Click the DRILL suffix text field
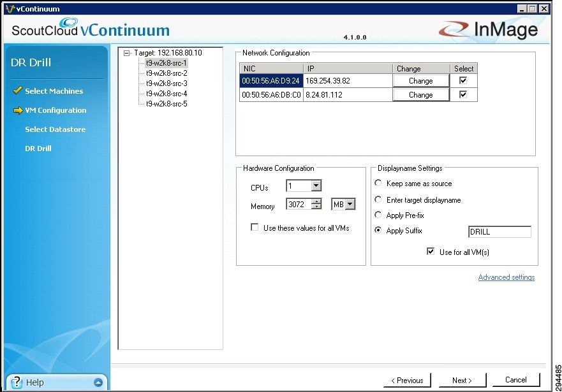Screen dimensions: 562x392 [x=499, y=231]
